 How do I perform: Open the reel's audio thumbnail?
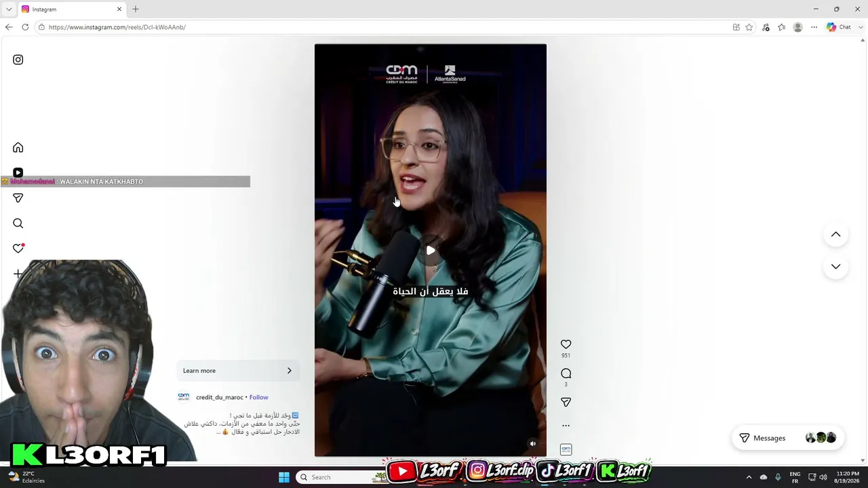coord(566,449)
